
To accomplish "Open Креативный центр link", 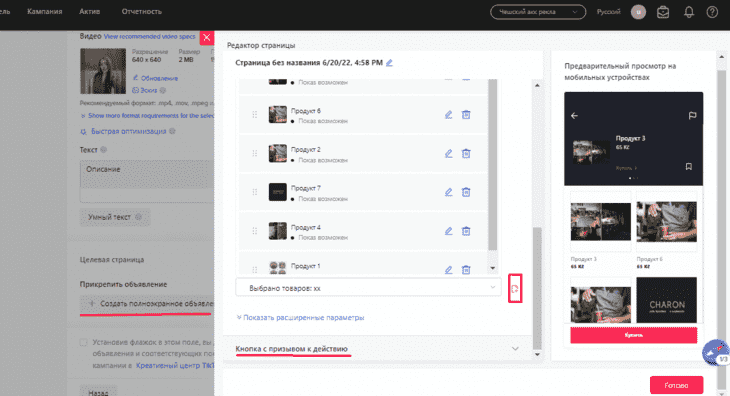I will (175, 366).
